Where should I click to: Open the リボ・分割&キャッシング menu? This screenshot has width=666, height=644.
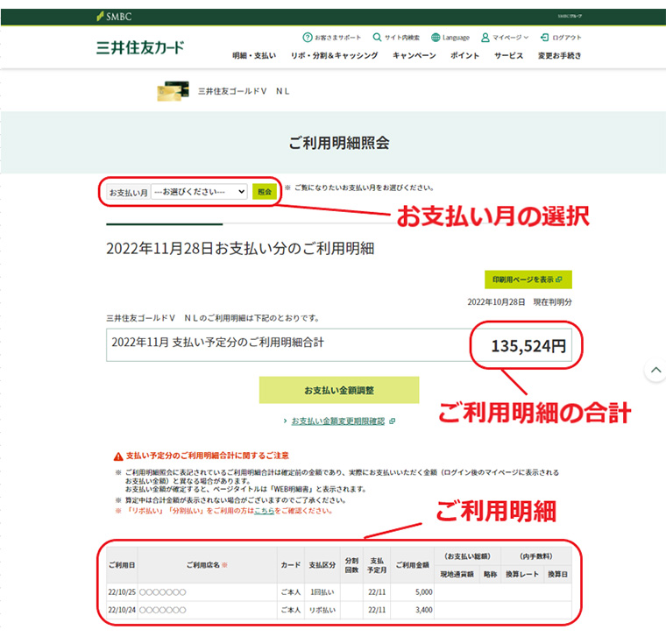click(x=334, y=56)
